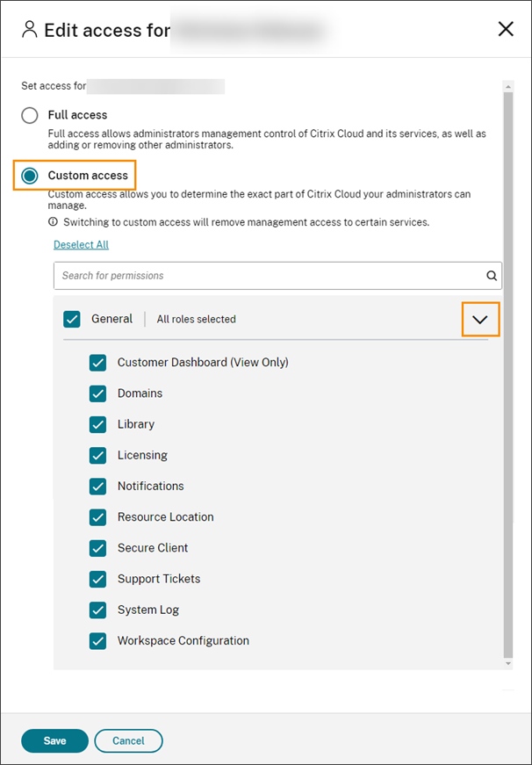Click the 'Support Tickets' label
Viewport: 532px width, 765px height.
pyautogui.click(x=159, y=579)
